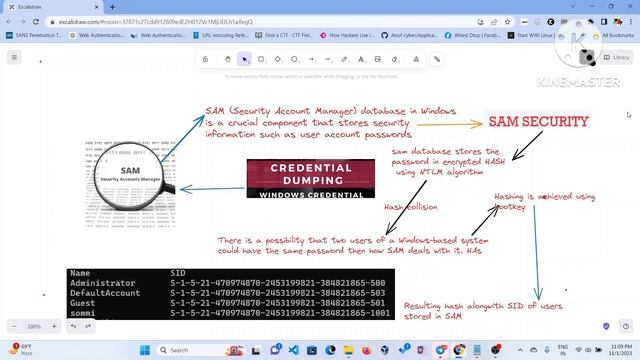Bookmark this page with the star icon
Screen dimensions: 640x360
507,22
